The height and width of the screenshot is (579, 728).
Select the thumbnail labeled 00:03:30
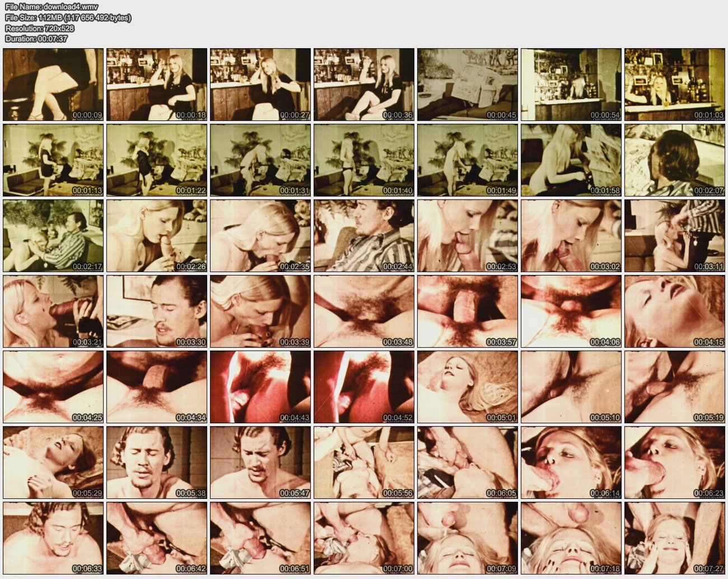[157, 311]
